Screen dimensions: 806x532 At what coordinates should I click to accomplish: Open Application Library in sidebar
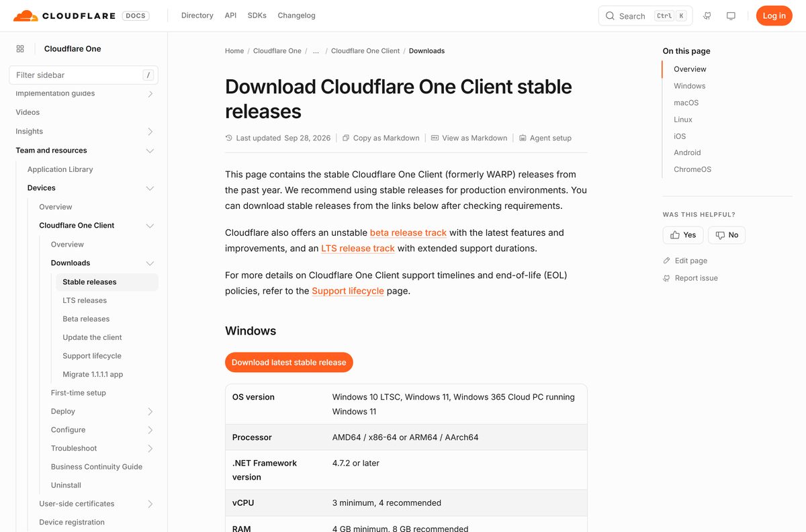(x=60, y=169)
